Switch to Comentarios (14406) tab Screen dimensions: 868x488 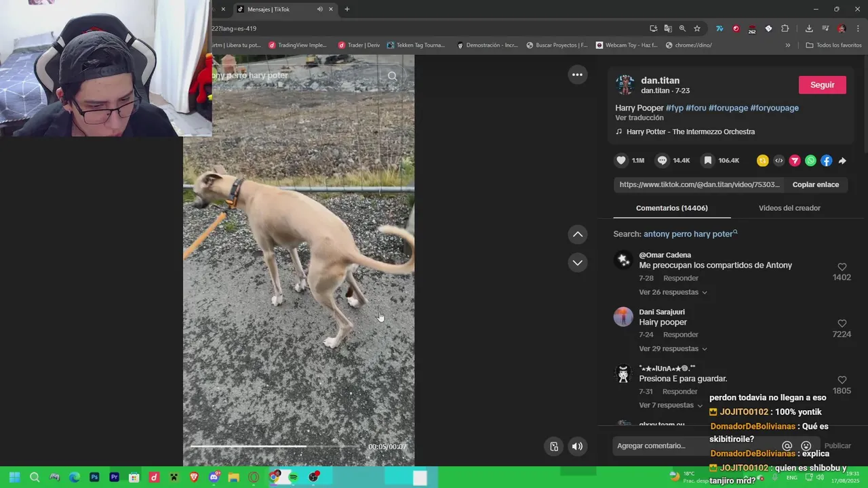click(x=672, y=208)
